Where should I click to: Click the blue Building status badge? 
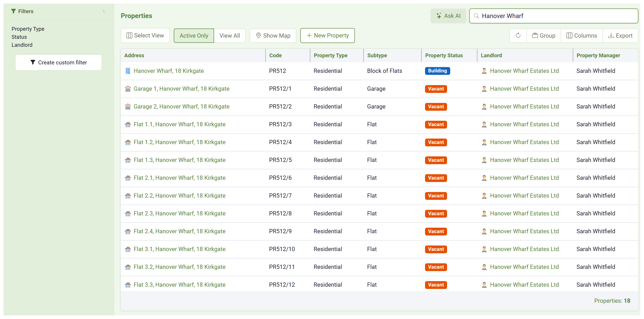click(437, 71)
